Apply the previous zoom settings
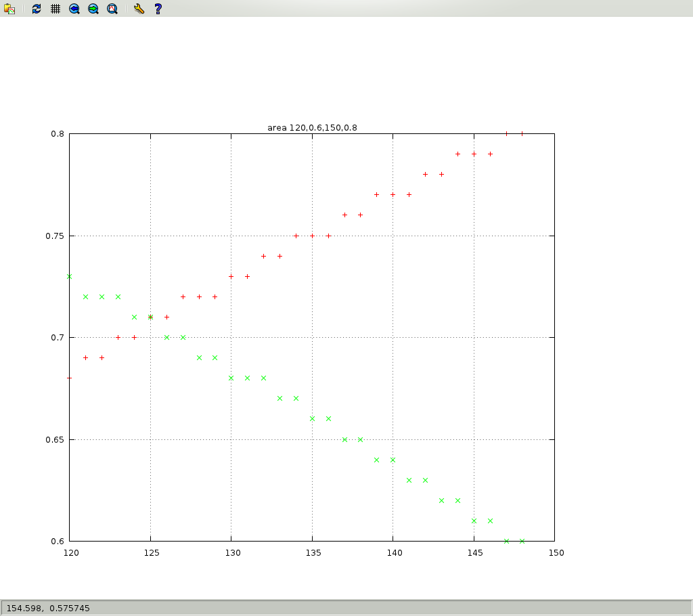Viewport: 693px width, 616px height. click(74, 9)
